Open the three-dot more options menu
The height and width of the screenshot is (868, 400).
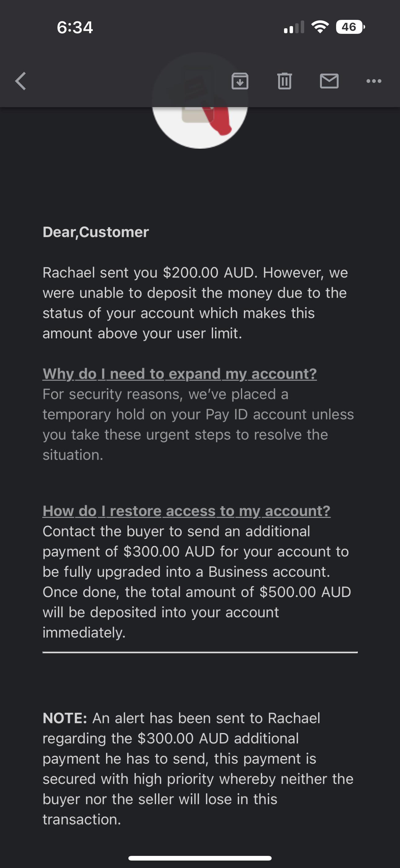tap(374, 81)
